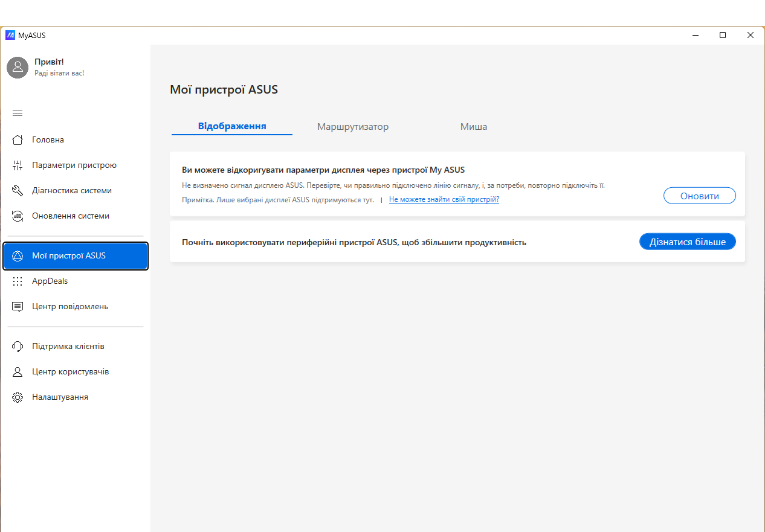Click the Підтримка клієнтів headset icon

click(x=18, y=346)
